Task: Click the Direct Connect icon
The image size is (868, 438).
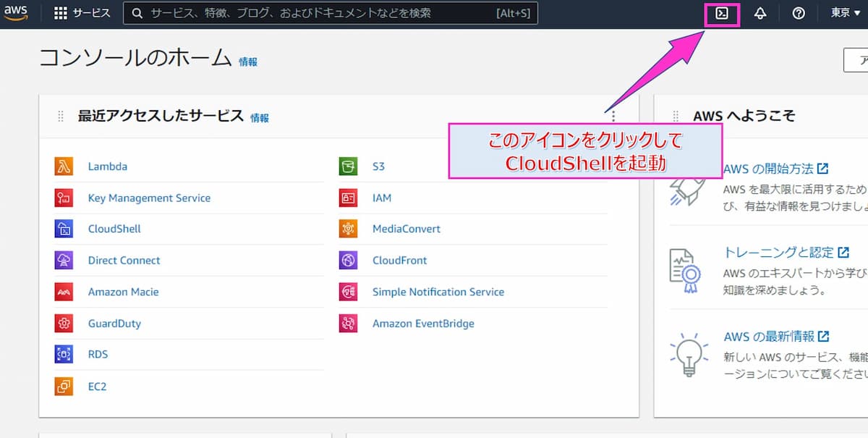Action: [64, 261]
